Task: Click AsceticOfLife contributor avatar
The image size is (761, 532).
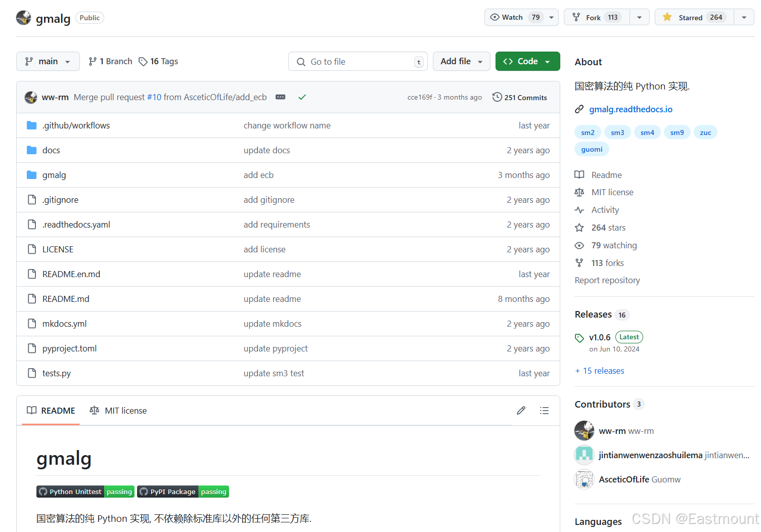Action: pyautogui.click(x=585, y=479)
